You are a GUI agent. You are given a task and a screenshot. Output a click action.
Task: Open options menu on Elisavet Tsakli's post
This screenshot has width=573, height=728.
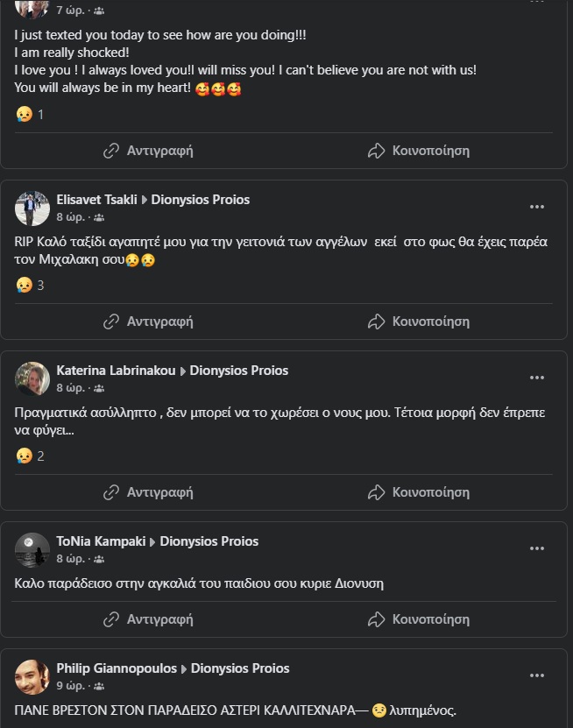537,208
